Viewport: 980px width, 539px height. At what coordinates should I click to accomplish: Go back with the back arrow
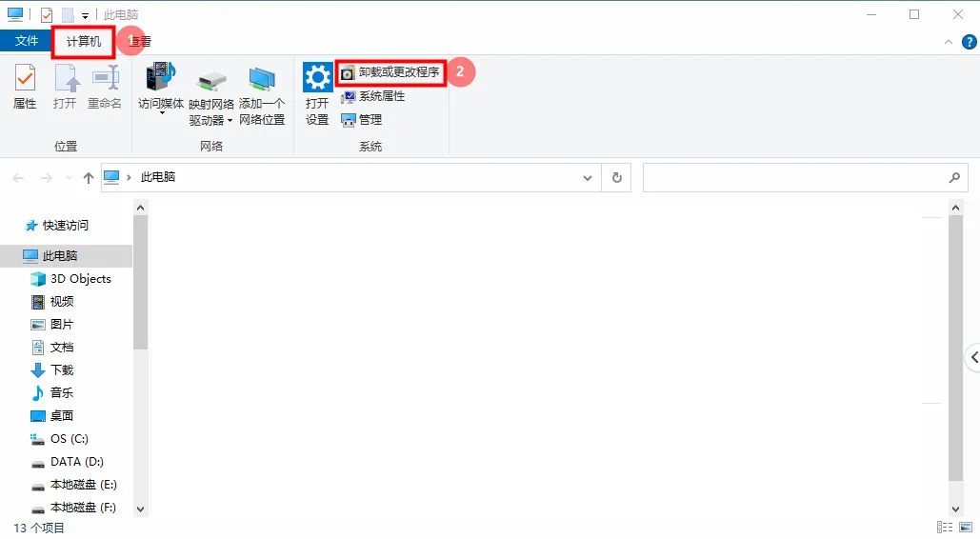point(18,178)
